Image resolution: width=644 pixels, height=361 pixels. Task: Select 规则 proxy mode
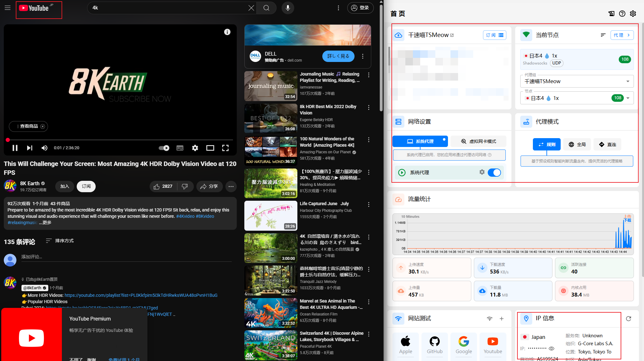coord(547,144)
